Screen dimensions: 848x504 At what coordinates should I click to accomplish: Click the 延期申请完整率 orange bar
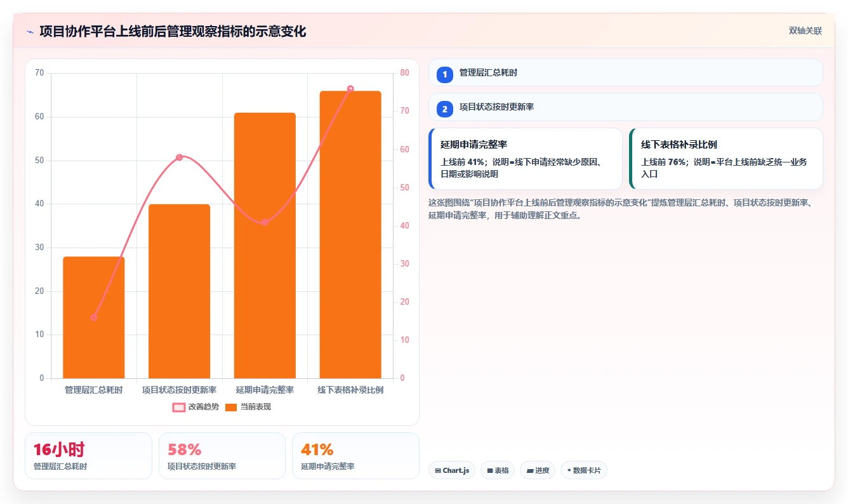[x=265, y=246]
